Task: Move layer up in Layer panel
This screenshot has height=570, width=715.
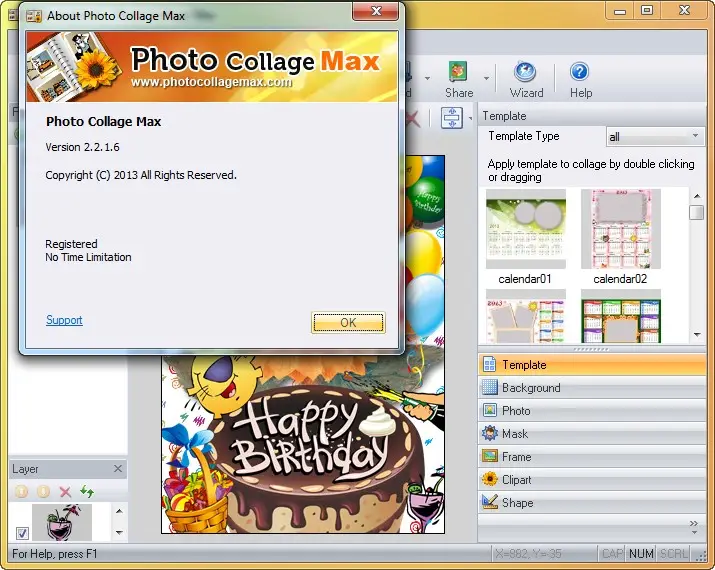Action: point(21,492)
